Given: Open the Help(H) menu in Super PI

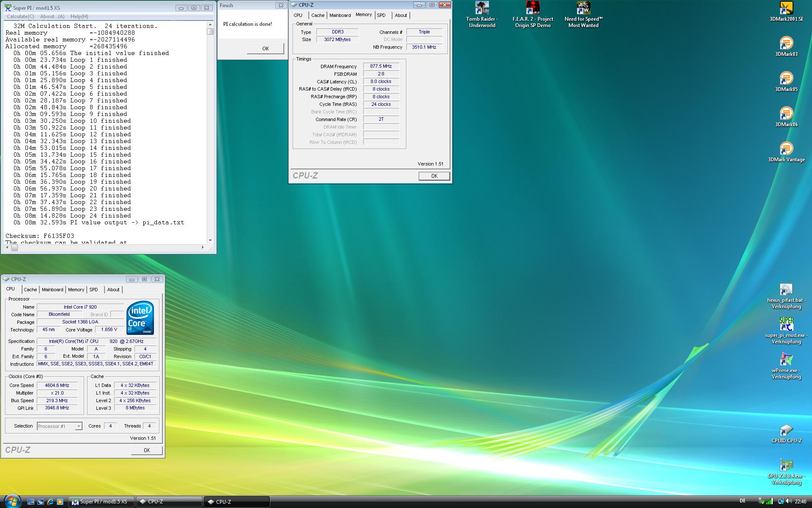Looking at the screenshot, I should click(80, 17).
